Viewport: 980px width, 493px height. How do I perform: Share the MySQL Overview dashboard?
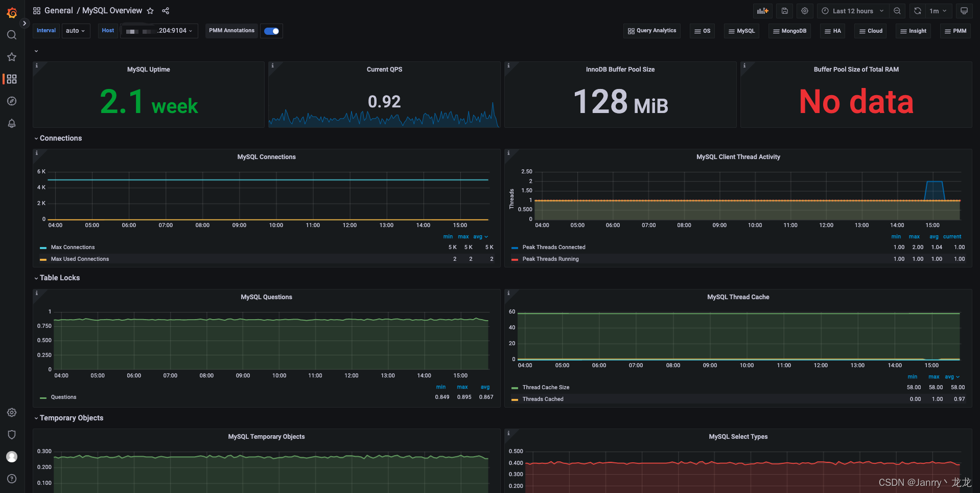(x=166, y=11)
